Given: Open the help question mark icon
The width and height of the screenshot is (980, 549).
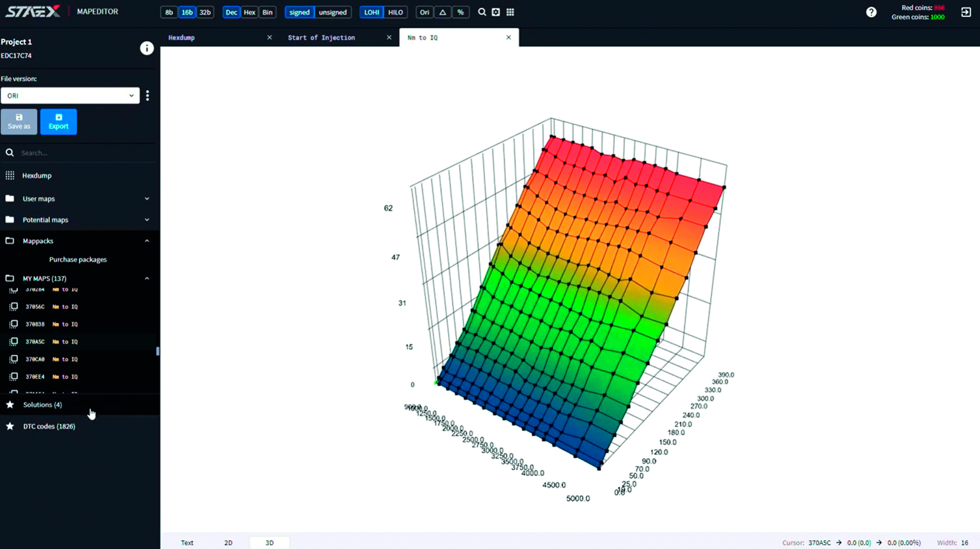Looking at the screenshot, I should point(871,12).
